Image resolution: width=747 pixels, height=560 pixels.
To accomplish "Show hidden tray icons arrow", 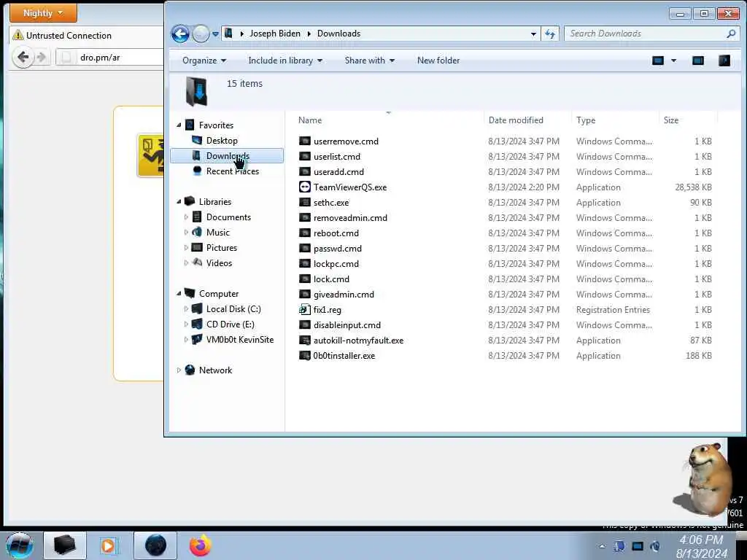I will click(602, 546).
